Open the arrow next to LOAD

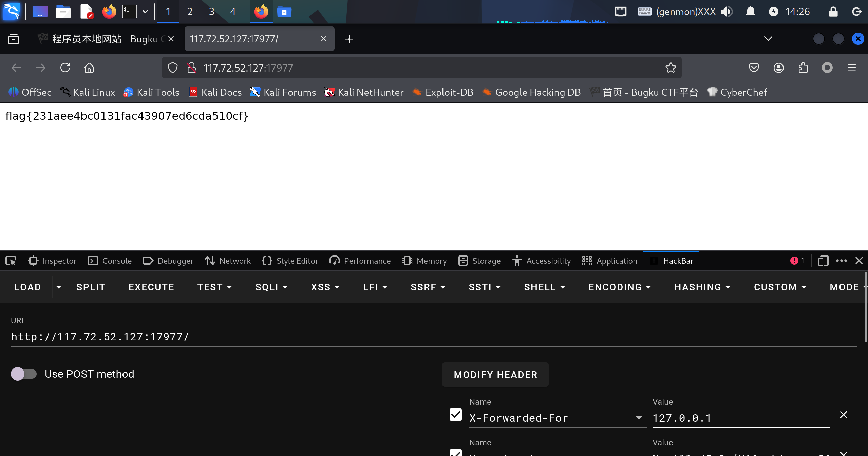(58, 287)
